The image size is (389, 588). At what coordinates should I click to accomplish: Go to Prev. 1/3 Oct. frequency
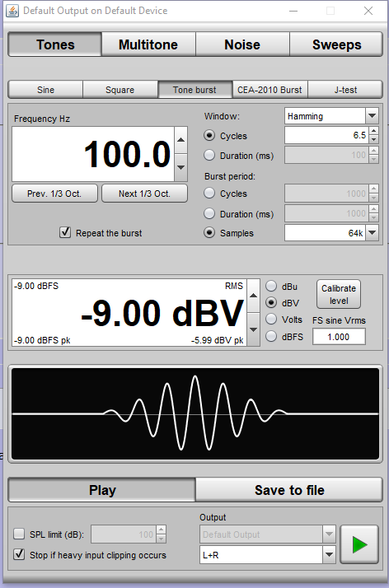[54, 194]
